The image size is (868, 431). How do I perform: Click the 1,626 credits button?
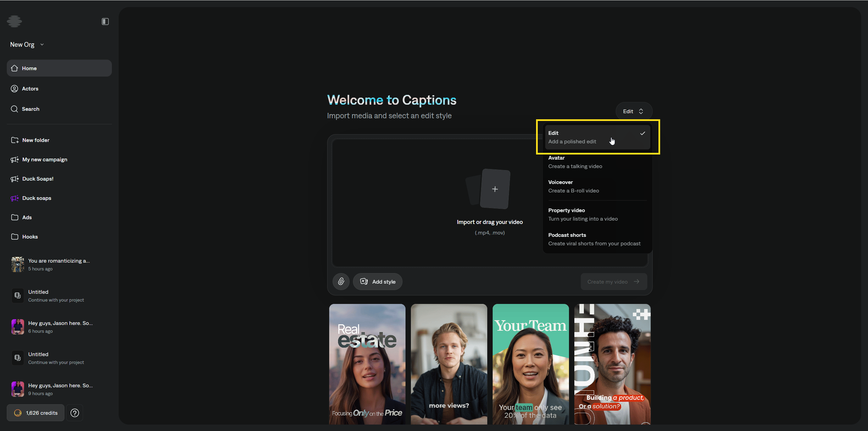(x=36, y=413)
